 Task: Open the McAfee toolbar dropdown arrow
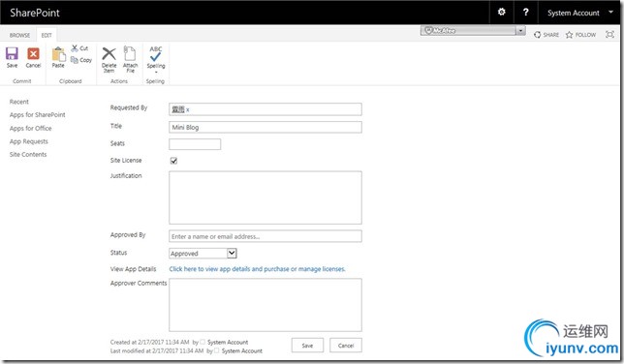click(x=520, y=31)
